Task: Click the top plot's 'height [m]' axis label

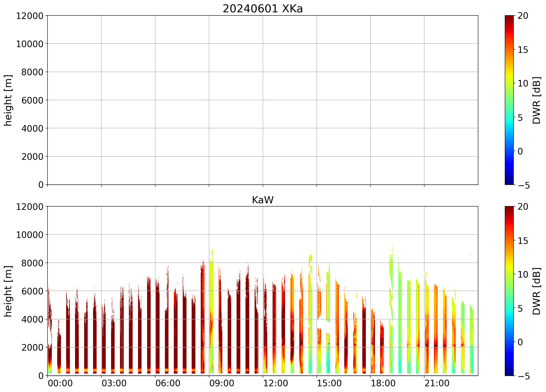Action: tap(8, 100)
